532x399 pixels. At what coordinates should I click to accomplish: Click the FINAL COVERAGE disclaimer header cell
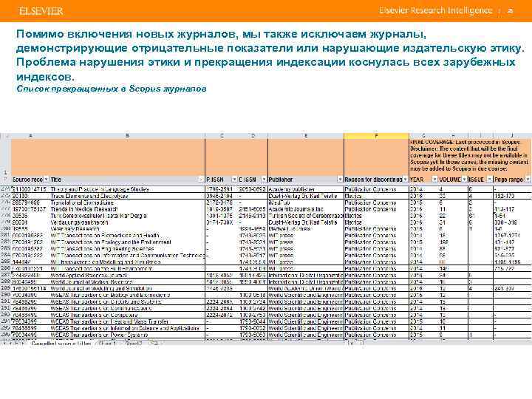coord(470,155)
